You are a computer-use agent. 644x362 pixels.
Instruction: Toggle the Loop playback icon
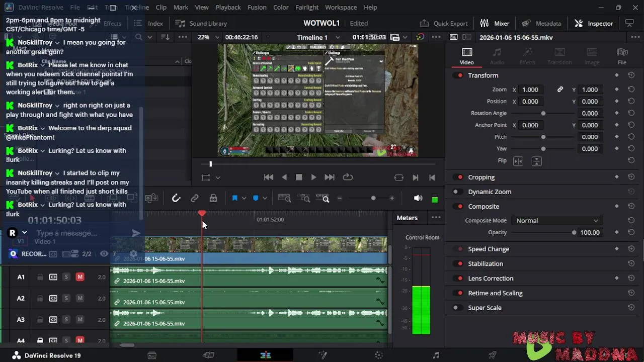[348, 177]
